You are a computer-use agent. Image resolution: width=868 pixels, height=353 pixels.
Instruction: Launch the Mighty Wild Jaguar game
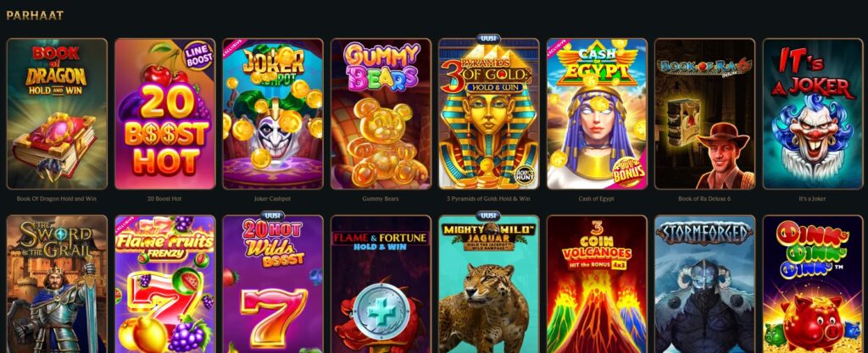coord(489,284)
